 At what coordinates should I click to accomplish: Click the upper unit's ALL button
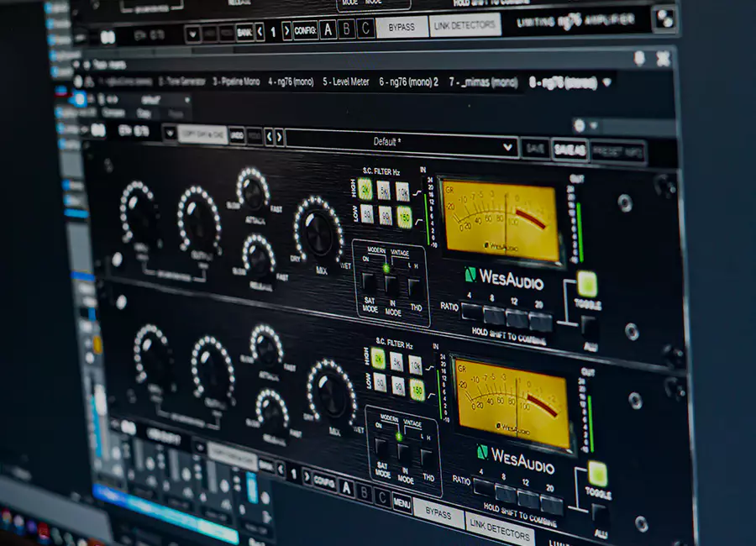click(590, 327)
